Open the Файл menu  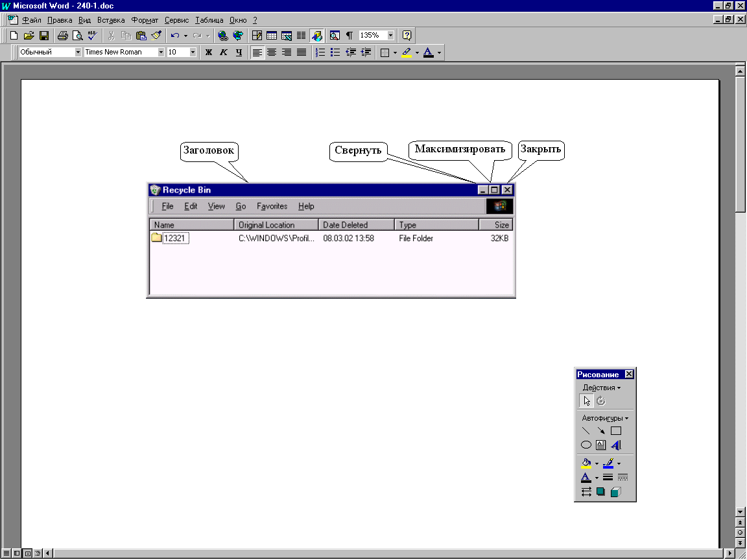31,20
